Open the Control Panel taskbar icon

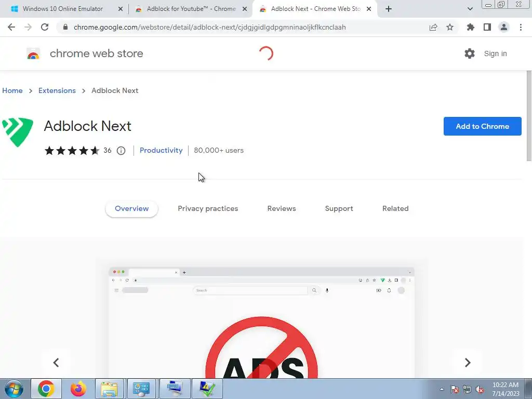pyautogui.click(x=141, y=389)
